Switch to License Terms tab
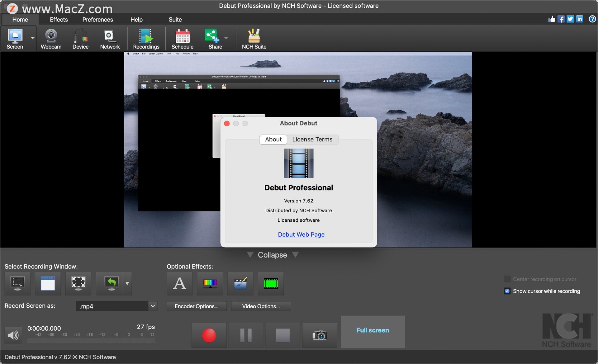 (312, 139)
